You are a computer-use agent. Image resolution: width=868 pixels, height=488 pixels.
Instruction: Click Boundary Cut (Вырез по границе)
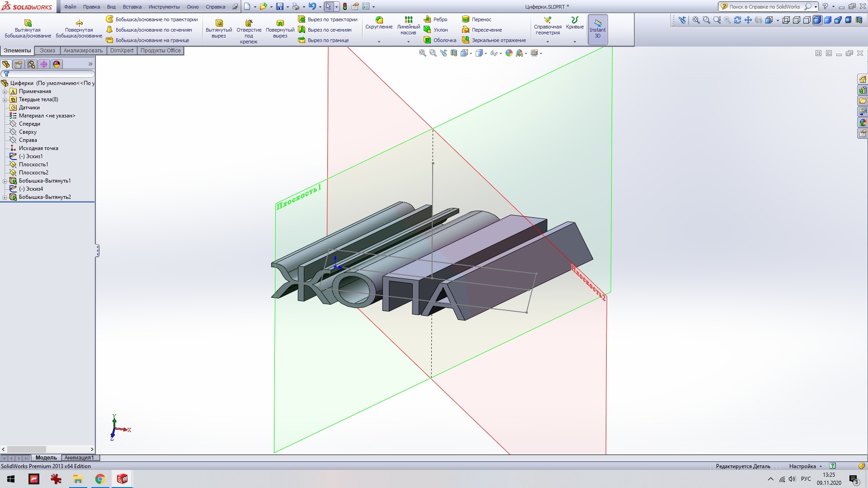point(323,40)
